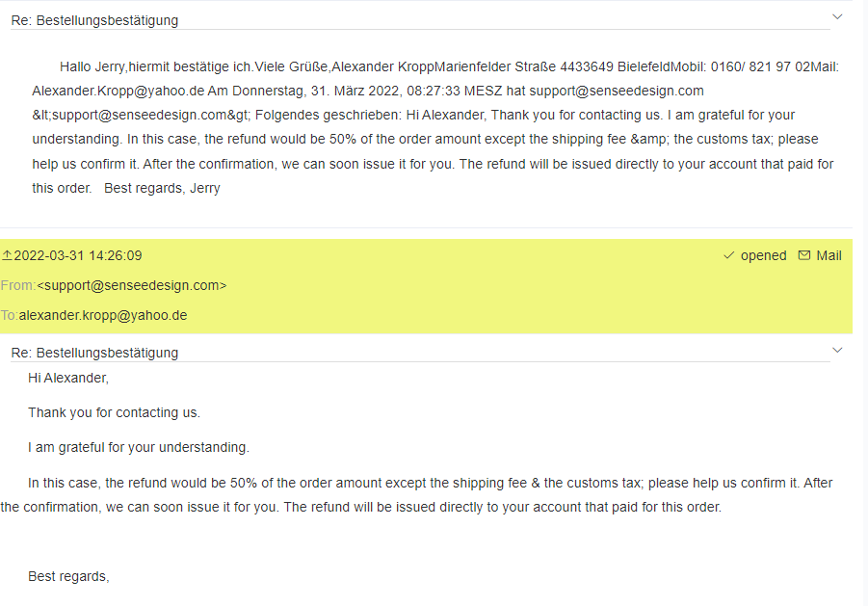Click the 'Mail' channel label

pyautogui.click(x=829, y=256)
